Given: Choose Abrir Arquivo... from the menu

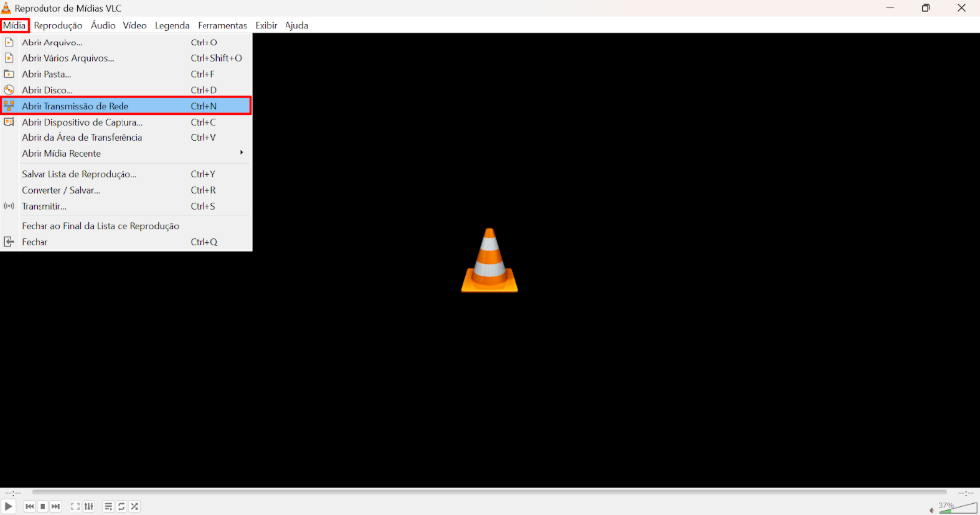Looking at the screenshot, I should click(126, 43).
